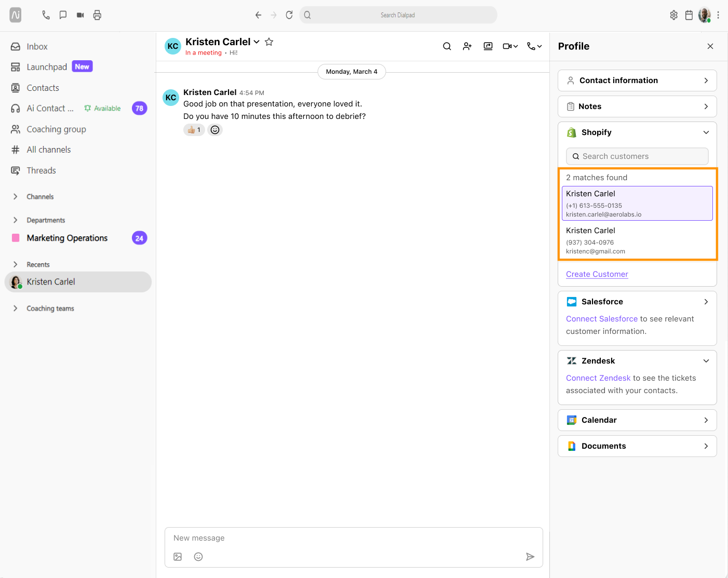Image resolution: width=728 pixels, height=578 pixels.
Task: Star Kristen Carlel as a favorite
Action: [x=269, y=42]
